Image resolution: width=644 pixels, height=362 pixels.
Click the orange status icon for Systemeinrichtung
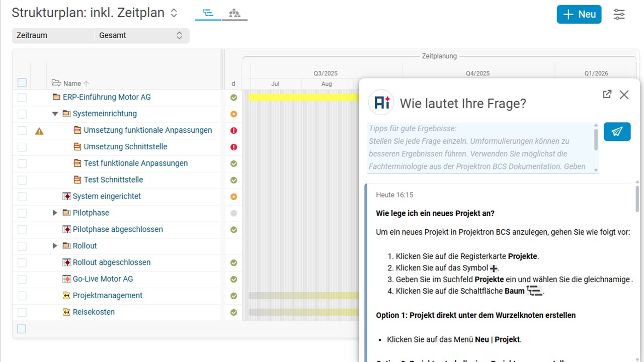[233, 114]
